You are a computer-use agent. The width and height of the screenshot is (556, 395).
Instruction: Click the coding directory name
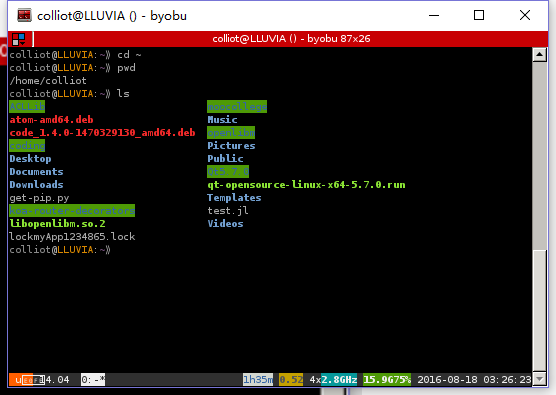click(x=27, y=145)
